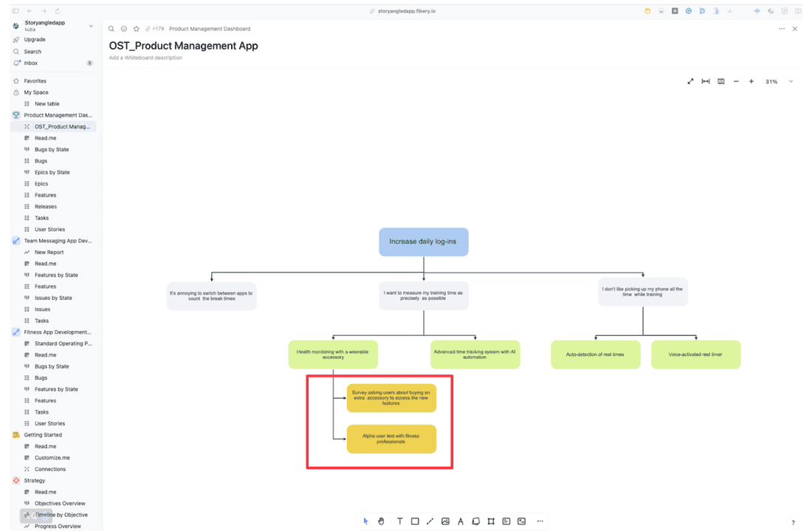Star this whiteboard as favorite

pyautogui.click(x=137, y=29)
